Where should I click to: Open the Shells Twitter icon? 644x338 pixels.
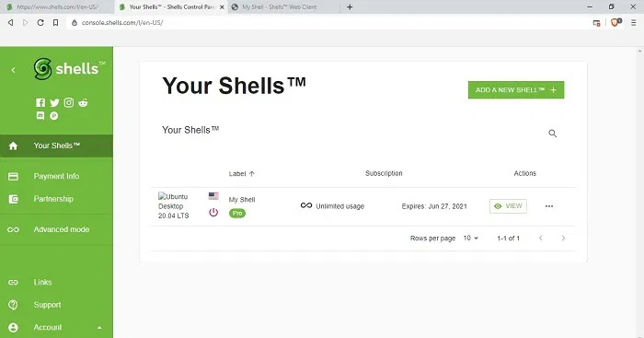click(x=54, y=103)
